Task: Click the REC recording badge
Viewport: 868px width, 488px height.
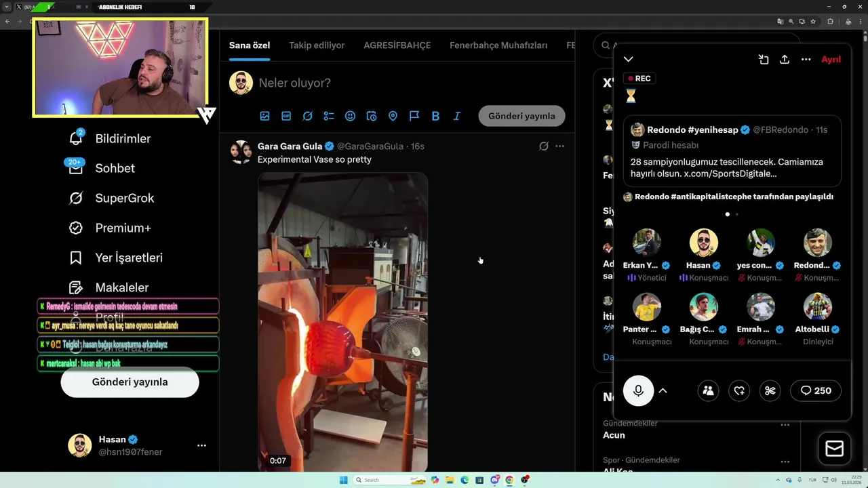Action: [639, 78]
